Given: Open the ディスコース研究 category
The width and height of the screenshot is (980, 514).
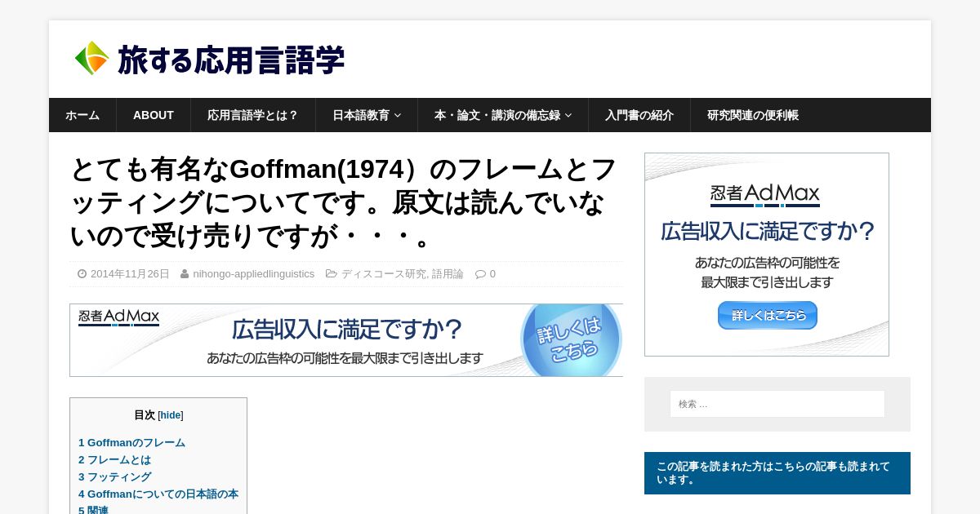Looking at the screenshot, I should point(384,274).
